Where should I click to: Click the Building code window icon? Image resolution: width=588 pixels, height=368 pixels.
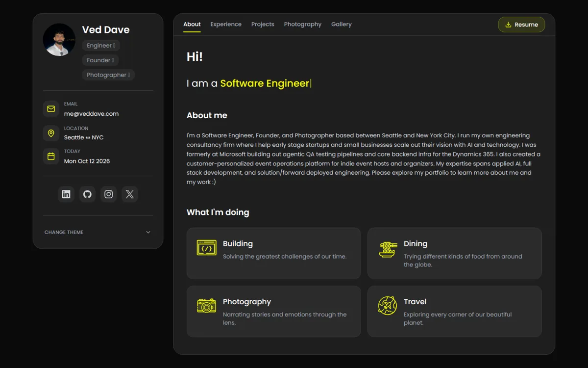click(206, 248)
